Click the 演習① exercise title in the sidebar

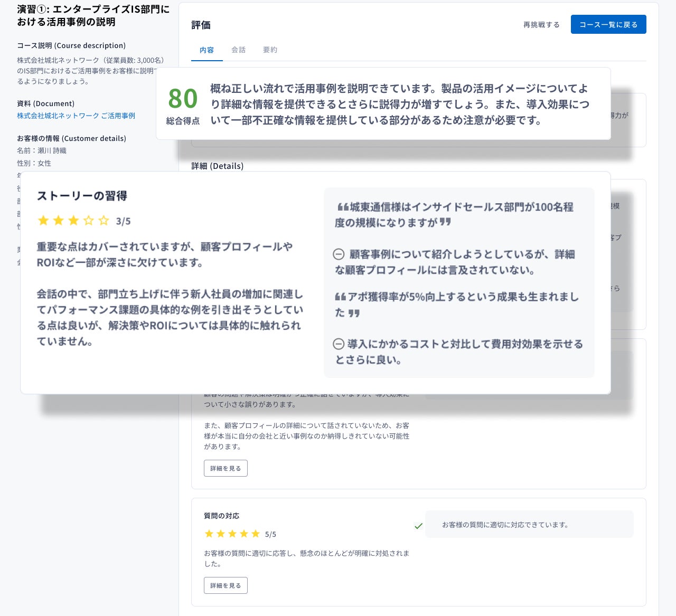tap(93, 15)
